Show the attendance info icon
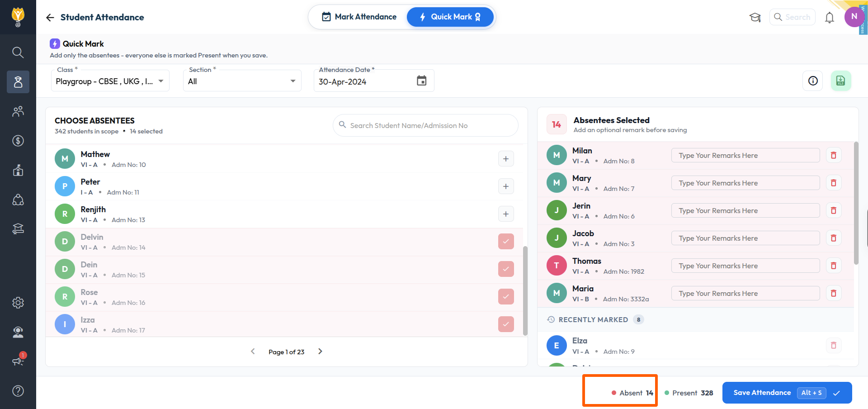Viewport: 868px width, 409px height. (813, 81)
